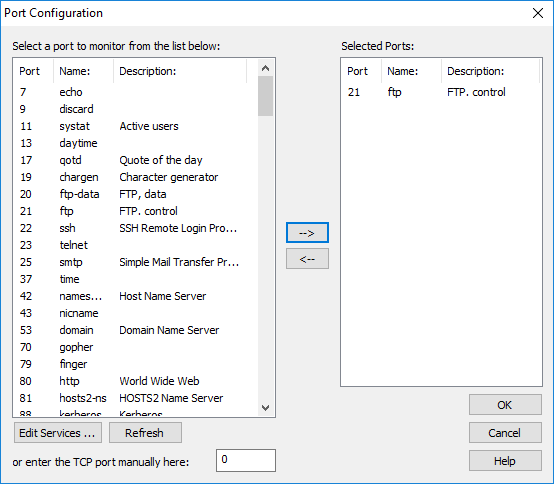Refresh the port list
The width and height of the screenshot is (554, 484).
145,433
